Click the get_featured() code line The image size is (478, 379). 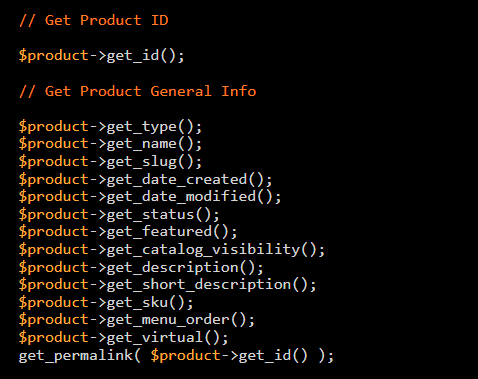click(x=128, y=232)
